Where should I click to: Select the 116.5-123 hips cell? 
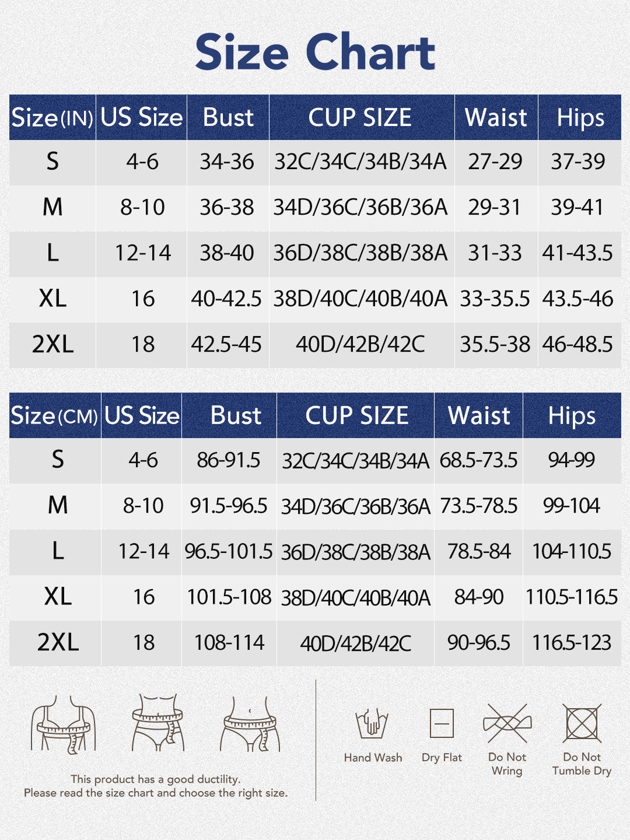click(x=572, y=643)
